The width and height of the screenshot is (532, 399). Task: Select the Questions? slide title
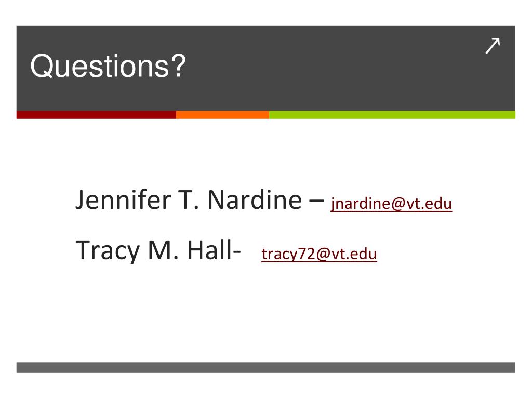click(108, 66)
